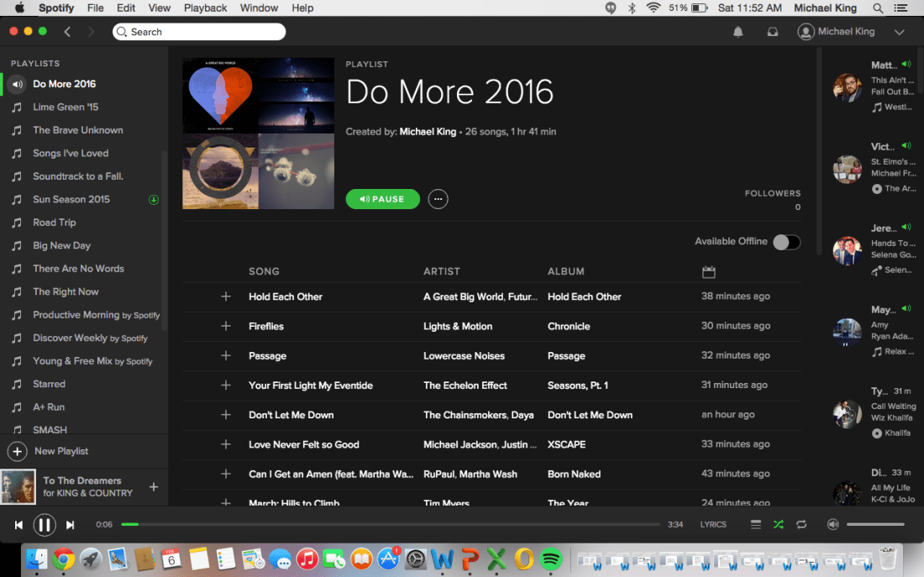Image resolution: width=924 pixels, height=577 pixels.
Task: Adjust the volume slider
Action: [x=874, y=524]
